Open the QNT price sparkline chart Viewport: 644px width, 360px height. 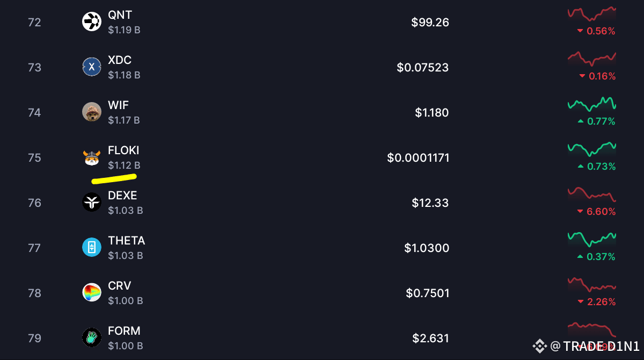592,13
